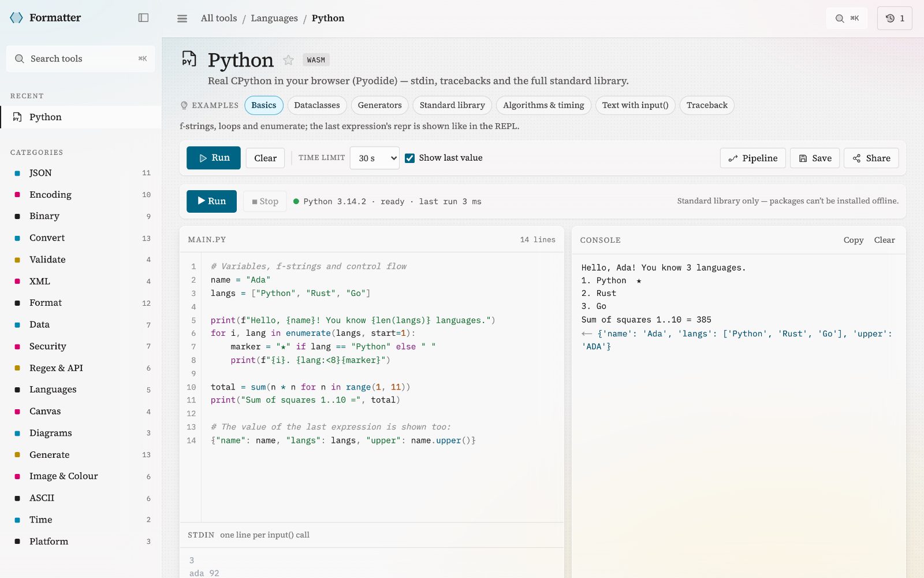Open the Platform category
The width and height of the screenshot is (924, 578).
click(81, 542)
